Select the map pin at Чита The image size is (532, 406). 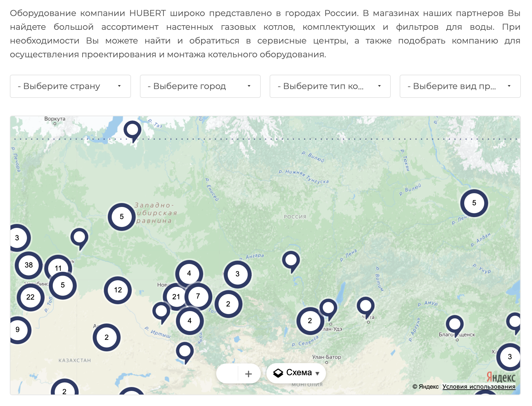[366, 307]
